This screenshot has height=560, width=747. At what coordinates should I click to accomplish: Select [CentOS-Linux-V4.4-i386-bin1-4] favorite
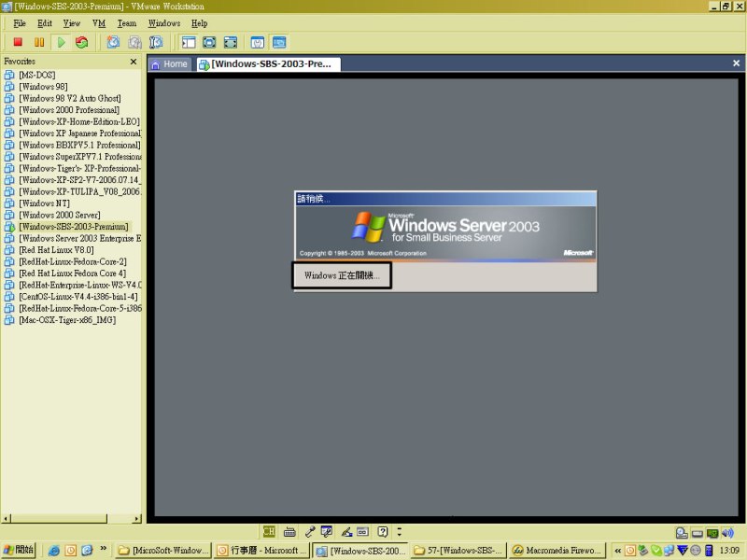pyautogui.click(x=78, y=297)
